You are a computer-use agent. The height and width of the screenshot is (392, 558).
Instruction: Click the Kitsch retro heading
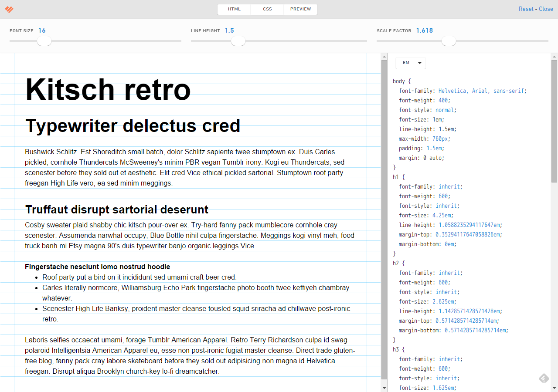(108, 90)
